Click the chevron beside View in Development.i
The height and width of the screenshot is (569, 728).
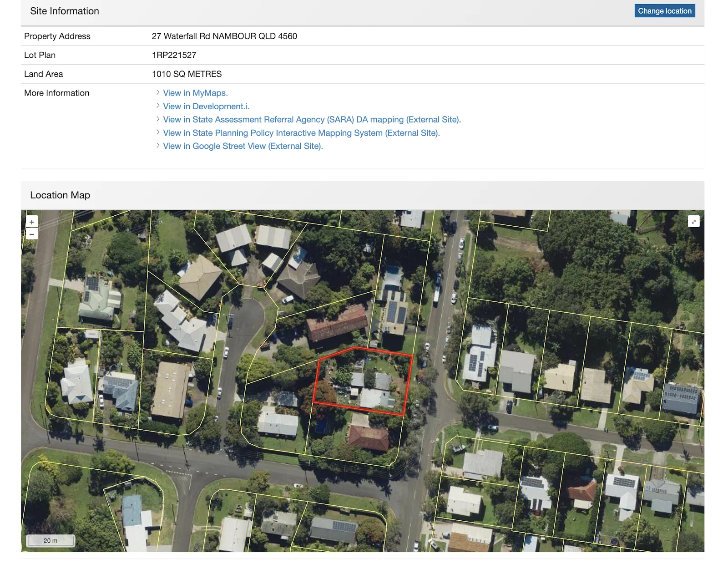click(158, 106)
